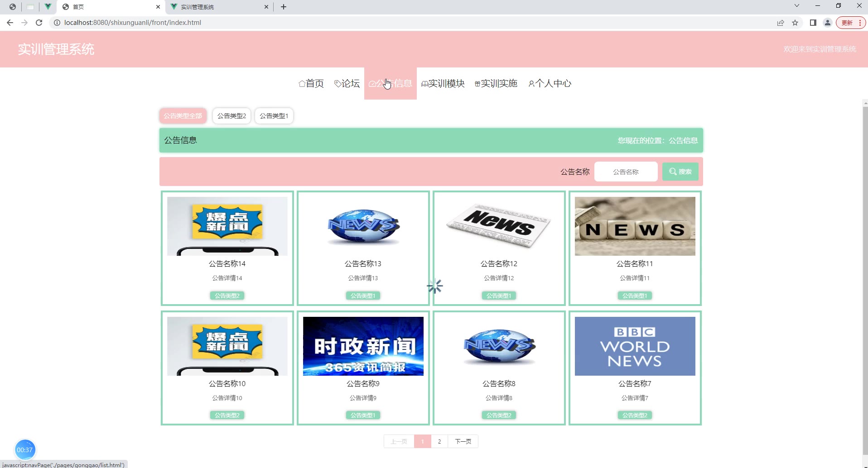
Task: Reload the page with the browser refresh icon
Action: 39,23
